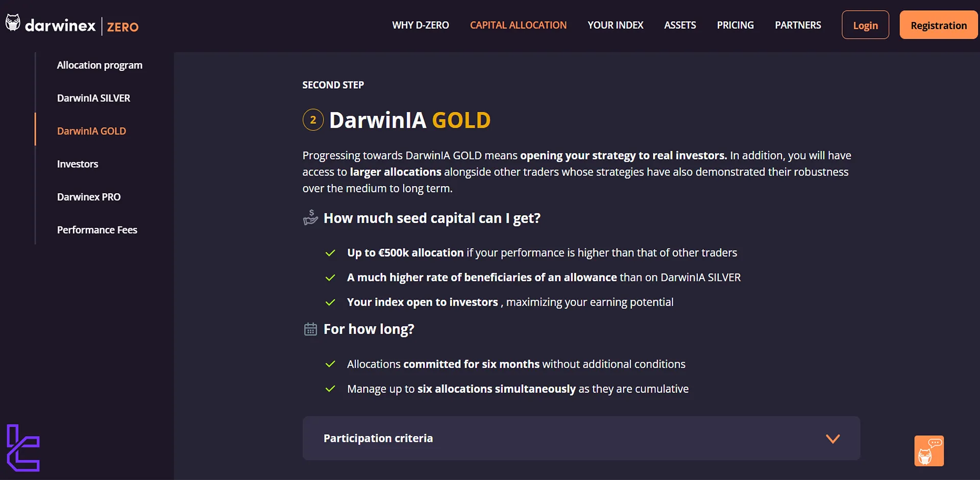Click the checkmark beside €500k allocation
Screen dimensions: 980x480
click(x=330, y=253)
